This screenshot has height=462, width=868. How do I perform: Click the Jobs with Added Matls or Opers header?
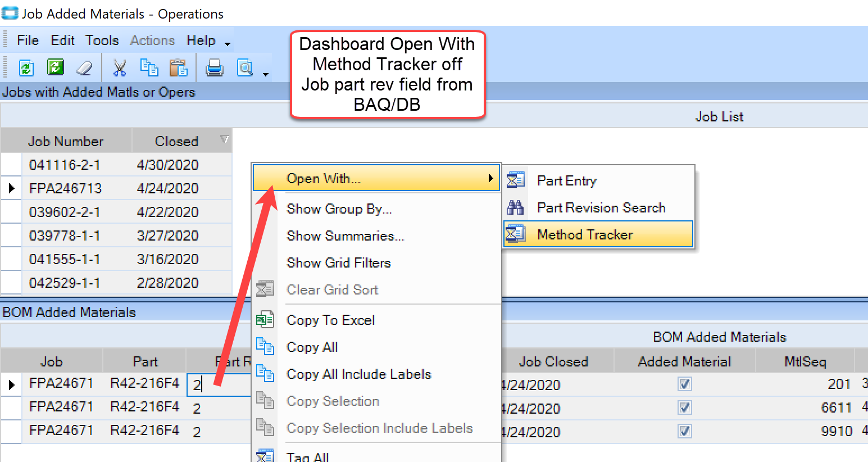click(x=99, y=92)
